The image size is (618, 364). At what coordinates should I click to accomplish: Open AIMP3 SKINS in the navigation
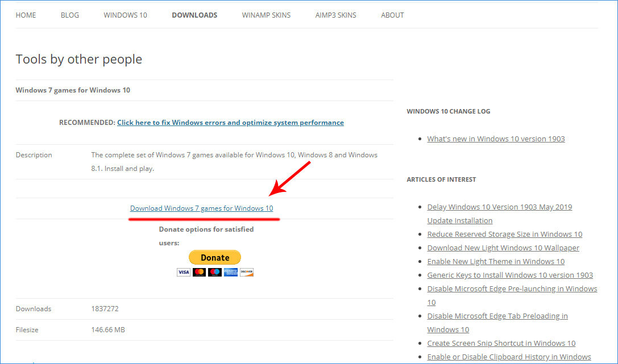[335, 15]
